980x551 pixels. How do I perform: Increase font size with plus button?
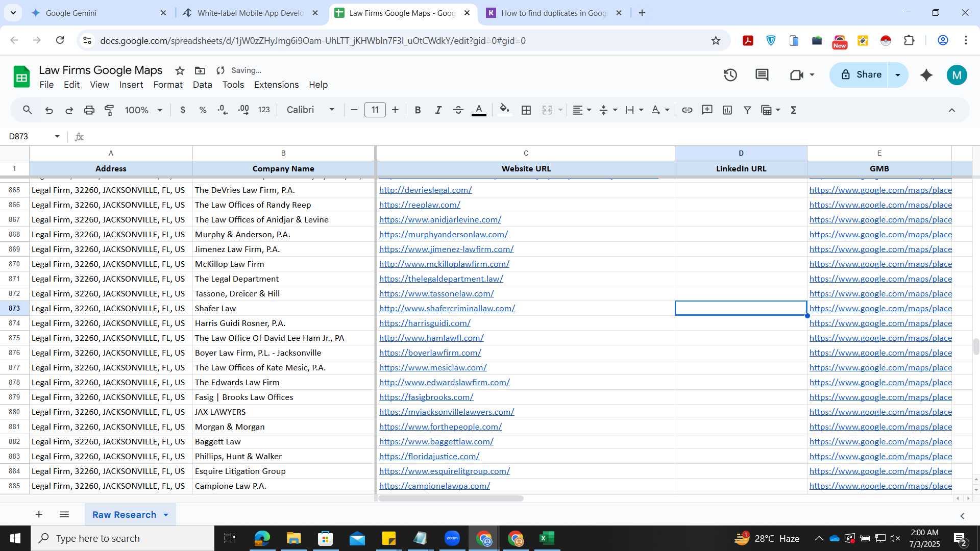tap(395, 110)
